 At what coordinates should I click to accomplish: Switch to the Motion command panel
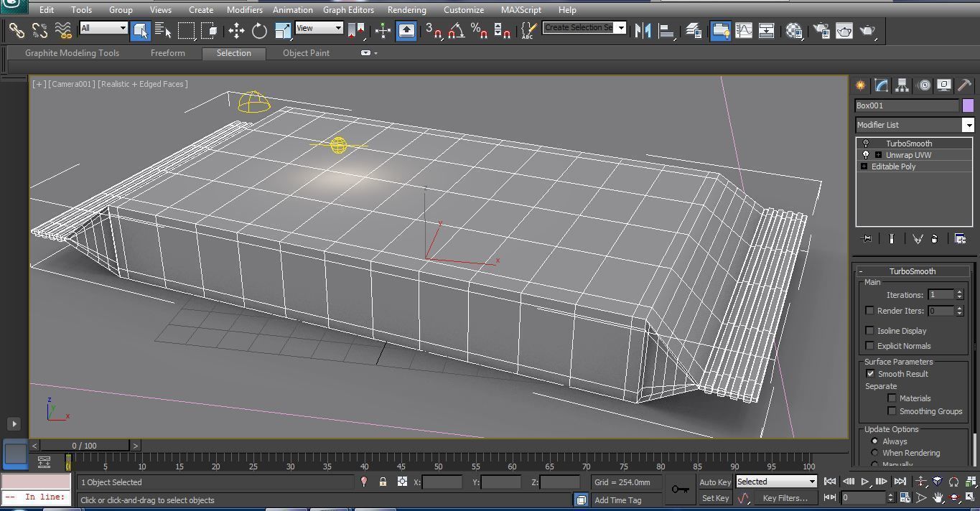[924, 85]
